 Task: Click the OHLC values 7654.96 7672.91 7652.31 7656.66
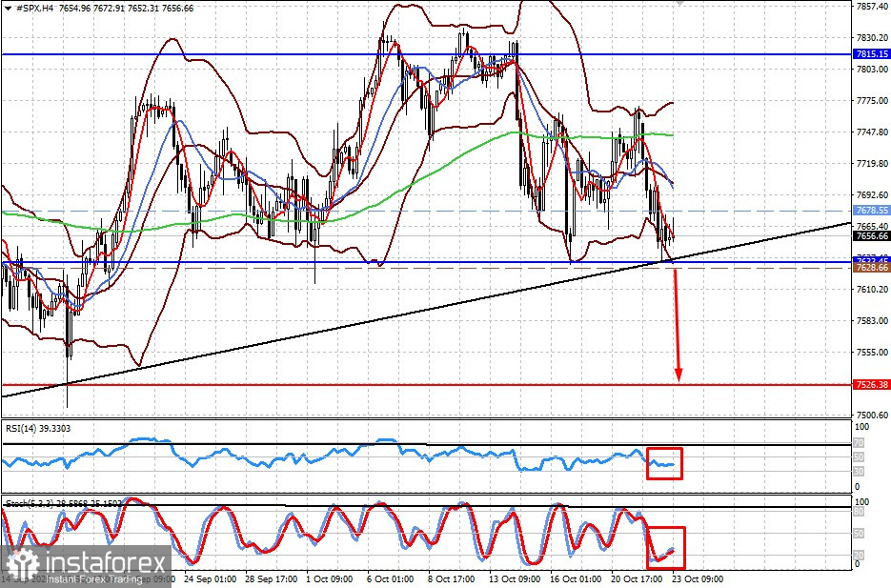coord(125,8)
